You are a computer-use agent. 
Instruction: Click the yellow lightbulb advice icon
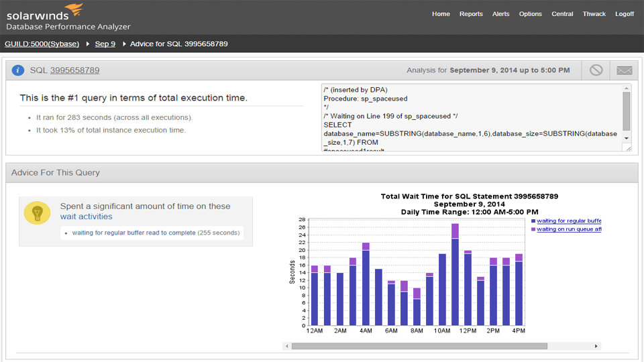click(37, 213)
